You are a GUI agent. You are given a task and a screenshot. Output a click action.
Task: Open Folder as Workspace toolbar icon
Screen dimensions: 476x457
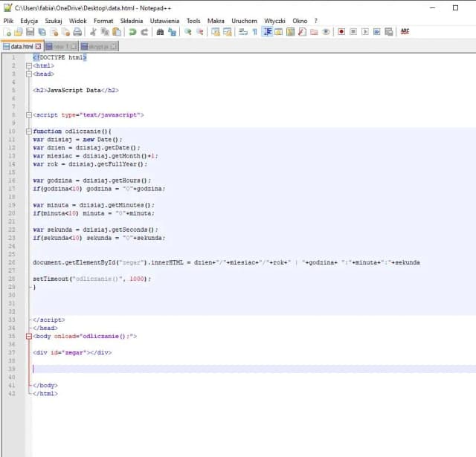tap(314, 32)
